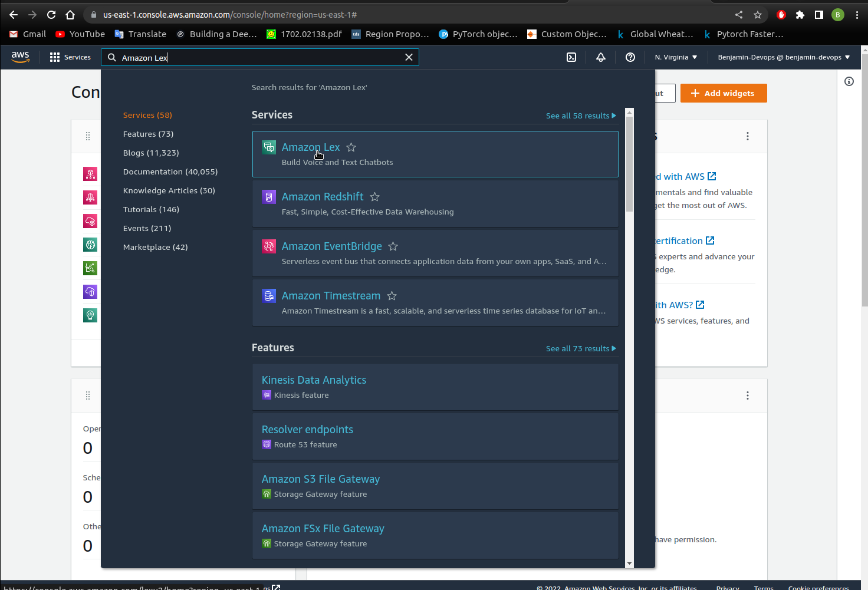Open the top widget's three-dot menu

tap(748, 136)
